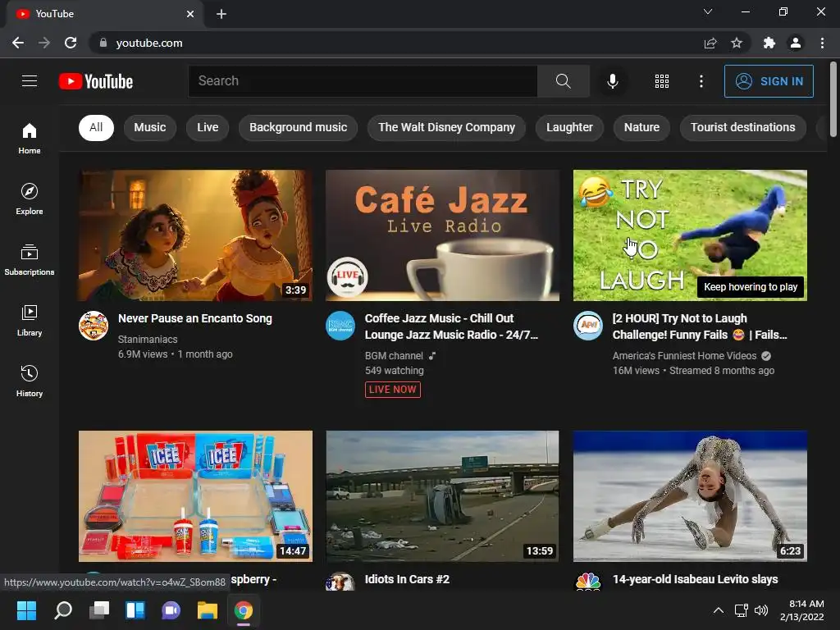Go back in the browser

[18, 43]
